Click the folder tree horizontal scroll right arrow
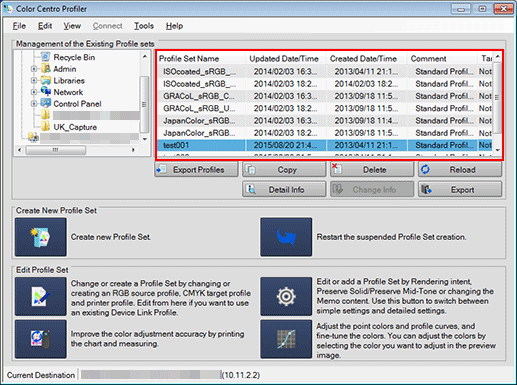The width and height of the screenshot is (517, 385). click(x=133, y=150)
